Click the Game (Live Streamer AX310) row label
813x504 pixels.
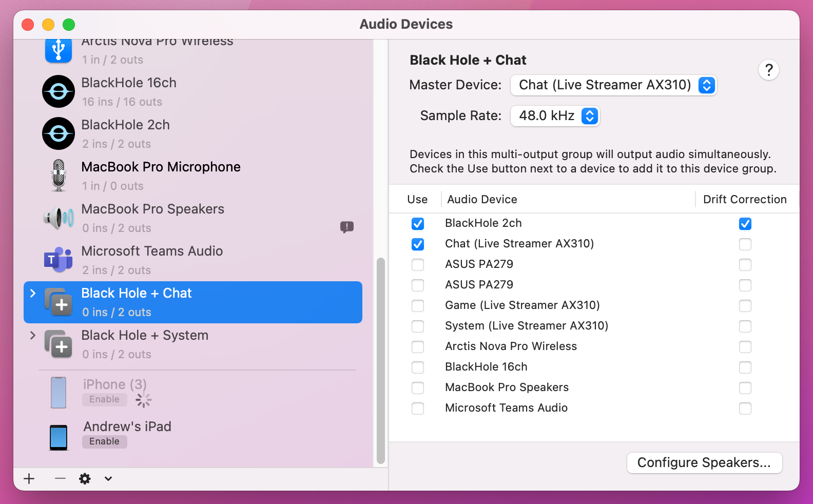522,305
